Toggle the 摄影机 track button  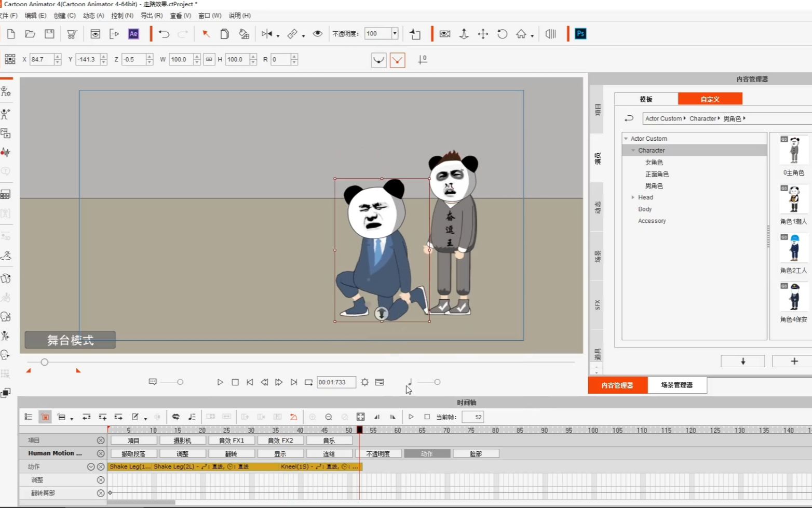[182, 440]
